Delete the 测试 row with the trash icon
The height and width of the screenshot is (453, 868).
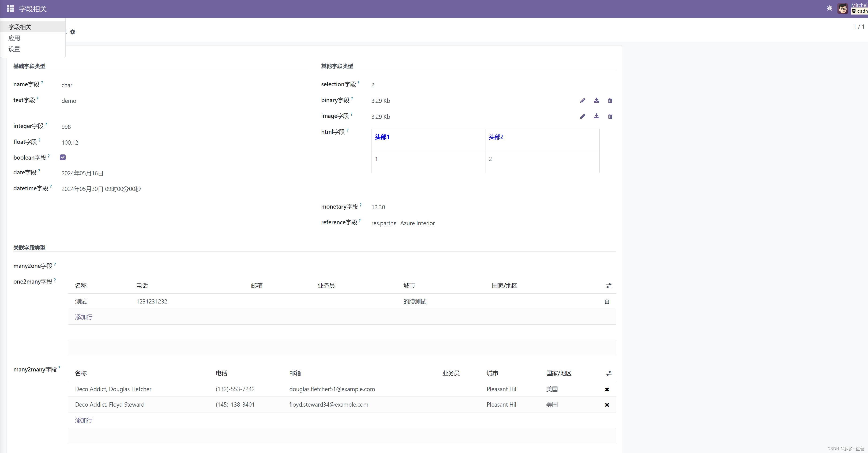tap(607, 301)
